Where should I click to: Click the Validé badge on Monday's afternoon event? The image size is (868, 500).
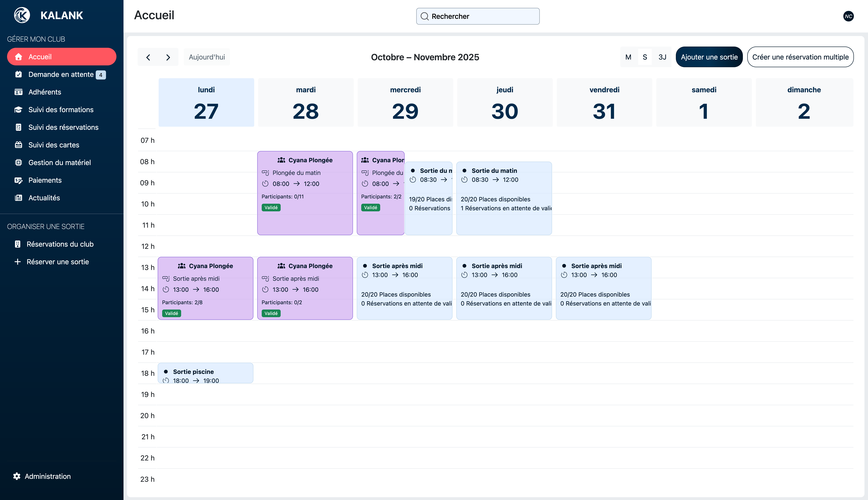[171, 313]
